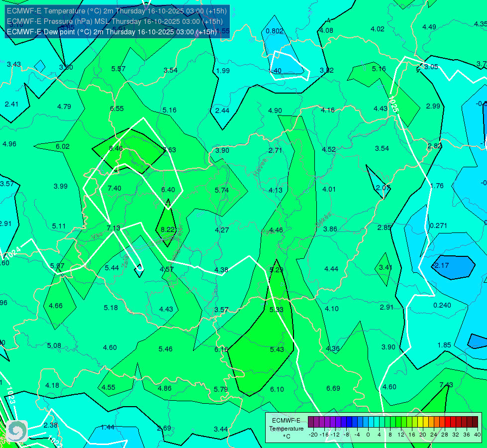
Task: Click the 5.74 temperature value
Action: click(x=222, y=190)
